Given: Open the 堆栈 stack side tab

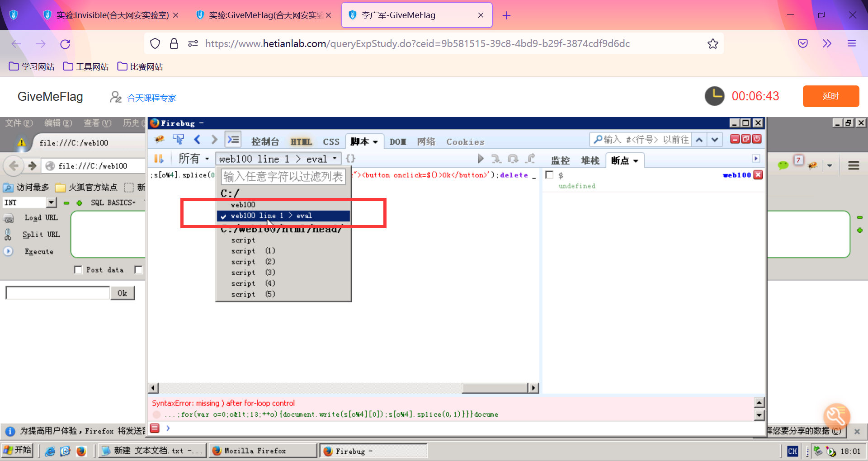Looking at the screenshot, I should pyautogui.click(x=590, y=160).
